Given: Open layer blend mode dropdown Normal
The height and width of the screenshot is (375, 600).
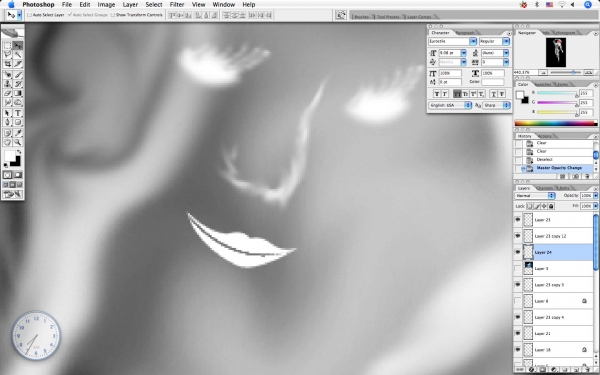Looking at the screenshot, I should click(x=535, y=196).
